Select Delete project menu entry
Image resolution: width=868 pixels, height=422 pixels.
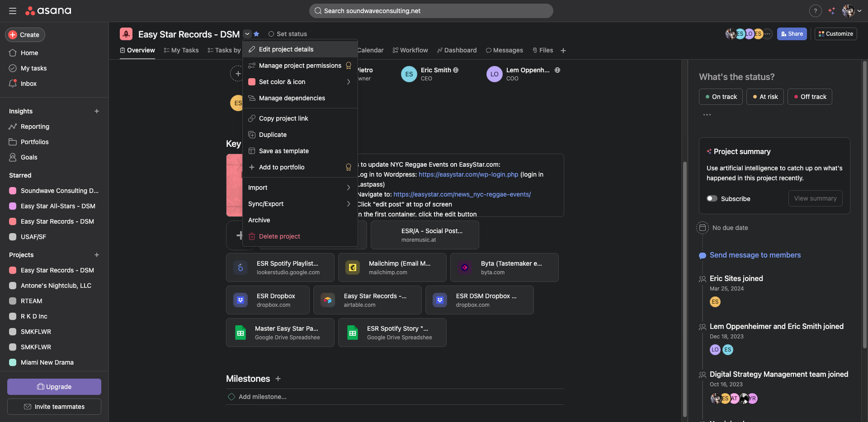pos(279,236)
